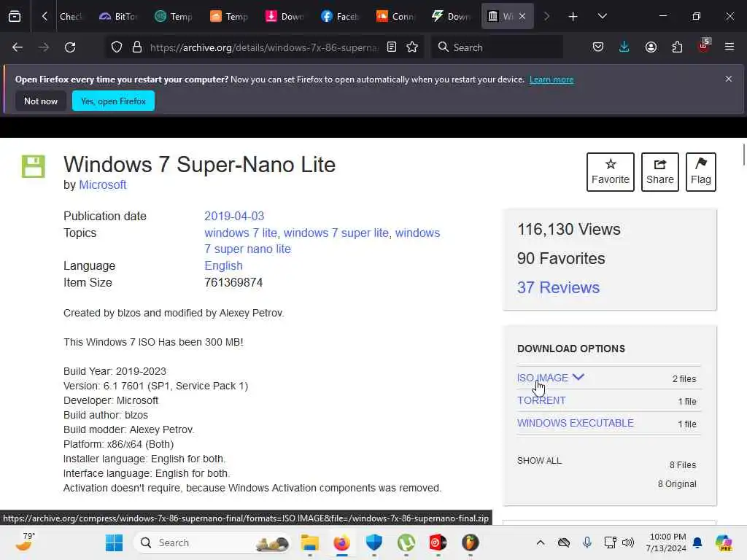Viewport: 747px width, 560px height.
Task: Switch to the BitTorrent tab
Action: click(118, 16)
